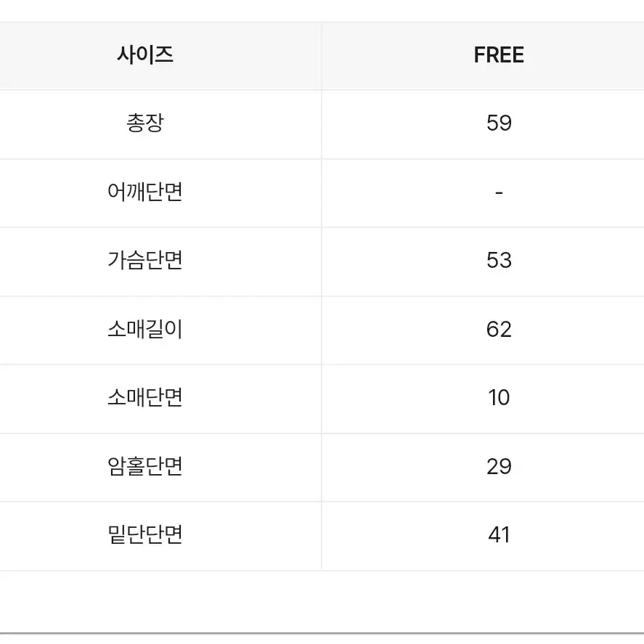
Task: Select the 총장 row label
Action: point(145,123)
